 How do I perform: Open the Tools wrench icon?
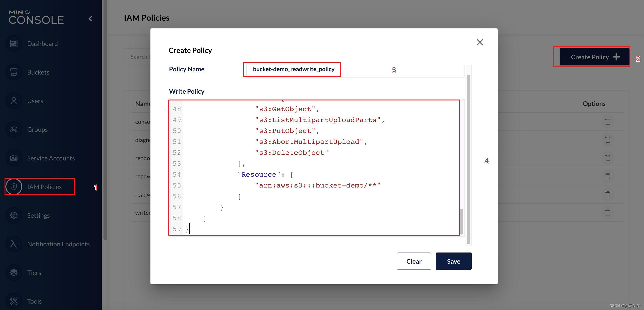(x=14, y=301)
